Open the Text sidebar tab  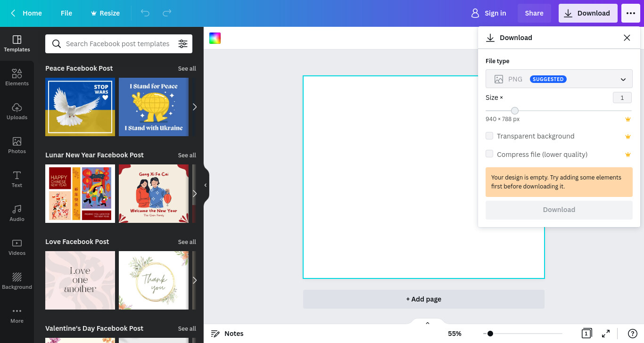click(x=17, y=180)
